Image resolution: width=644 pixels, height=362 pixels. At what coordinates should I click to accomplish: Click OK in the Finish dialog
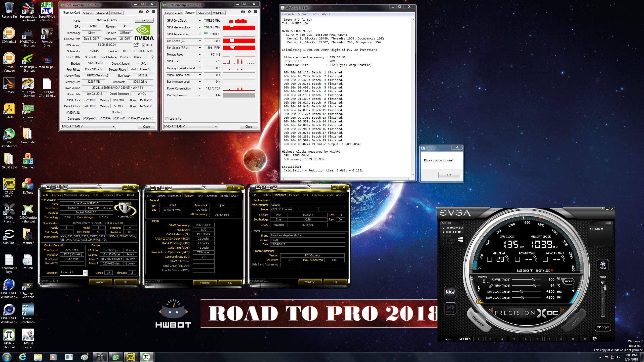click(449, 175)
